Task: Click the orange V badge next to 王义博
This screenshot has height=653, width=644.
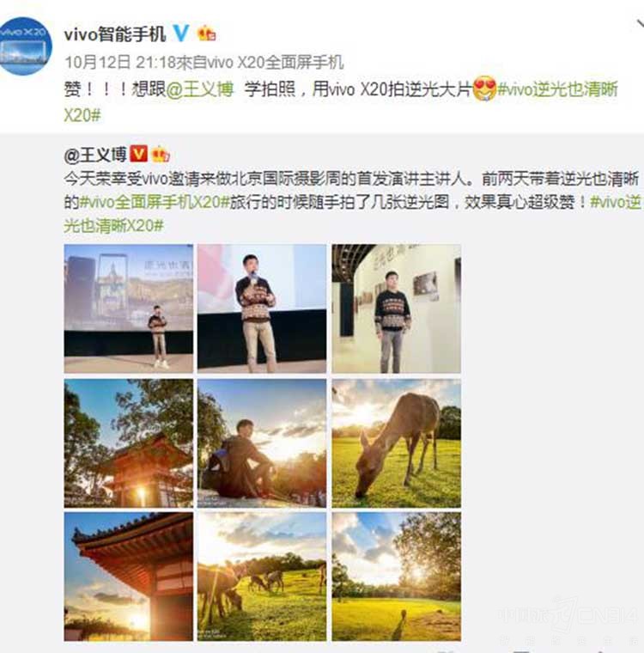Action: 138,154
